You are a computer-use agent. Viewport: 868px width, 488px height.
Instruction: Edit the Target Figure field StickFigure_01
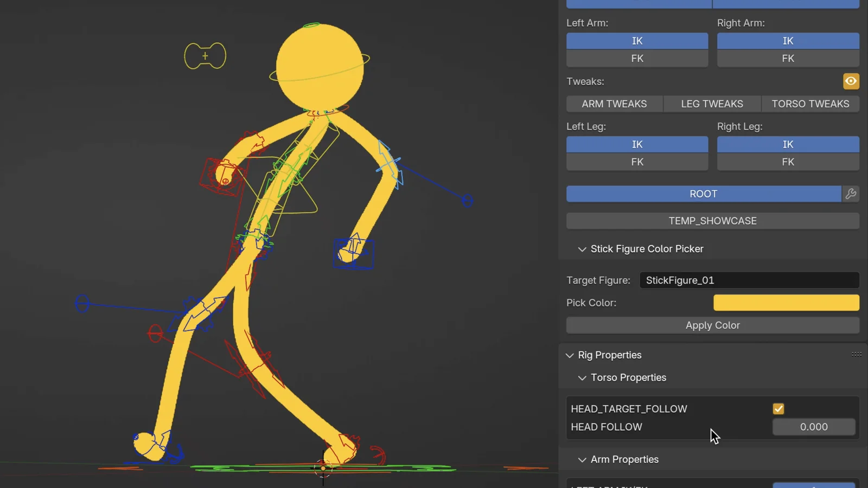749,280
